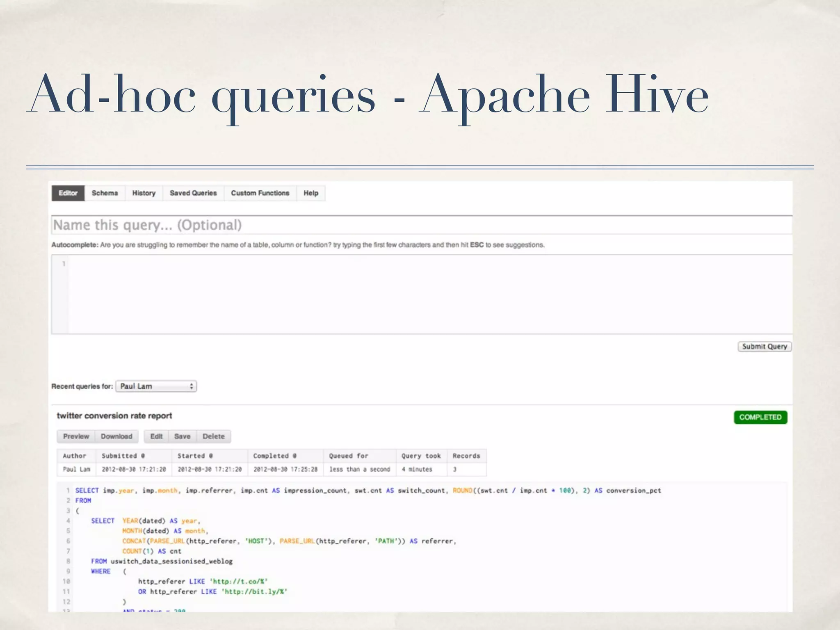Image resolution: width=840 pixels, height=630 pixels.
Task: Click the 'COUNT(1) AS cnt' line
Action: tap(152, 551)
